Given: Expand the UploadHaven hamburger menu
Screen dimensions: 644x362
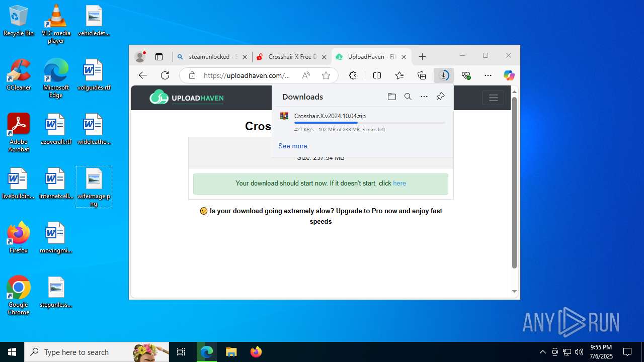Looking at the screenshot, I should coord(493,98).
